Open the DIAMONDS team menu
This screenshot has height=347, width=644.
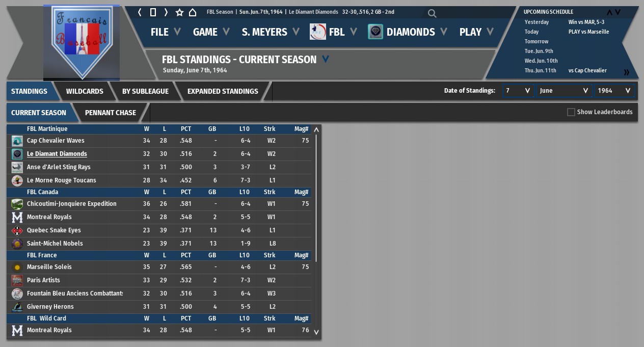point(410,32)
